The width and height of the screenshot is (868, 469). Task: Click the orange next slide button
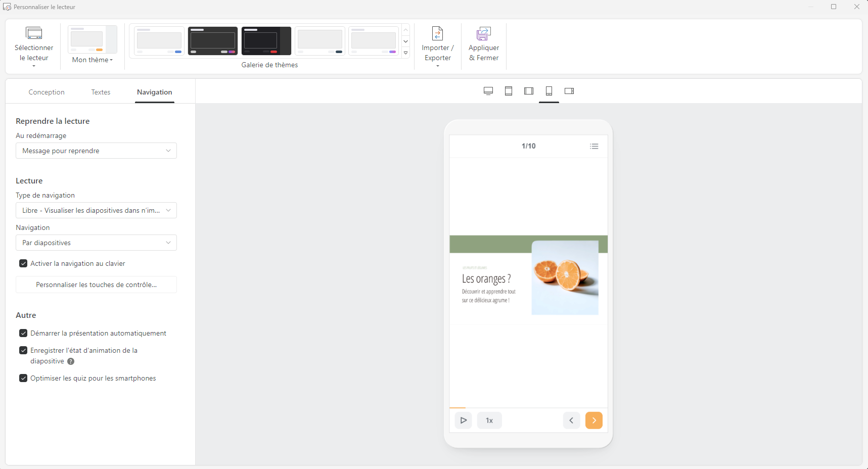(593, 420)
